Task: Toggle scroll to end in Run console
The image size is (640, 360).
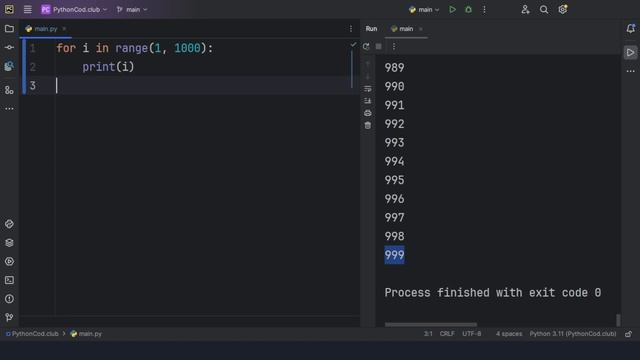Action: [368, 101]
